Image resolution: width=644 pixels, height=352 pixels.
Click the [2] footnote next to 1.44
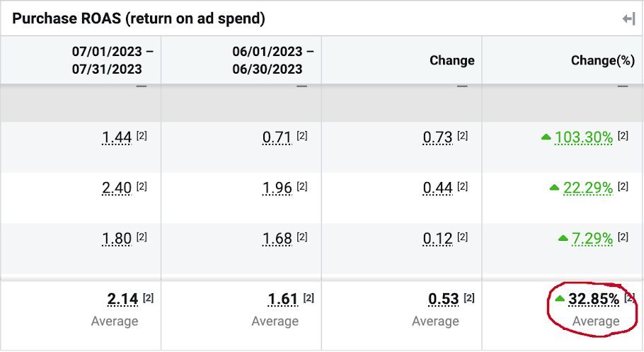tap(142, 135)
